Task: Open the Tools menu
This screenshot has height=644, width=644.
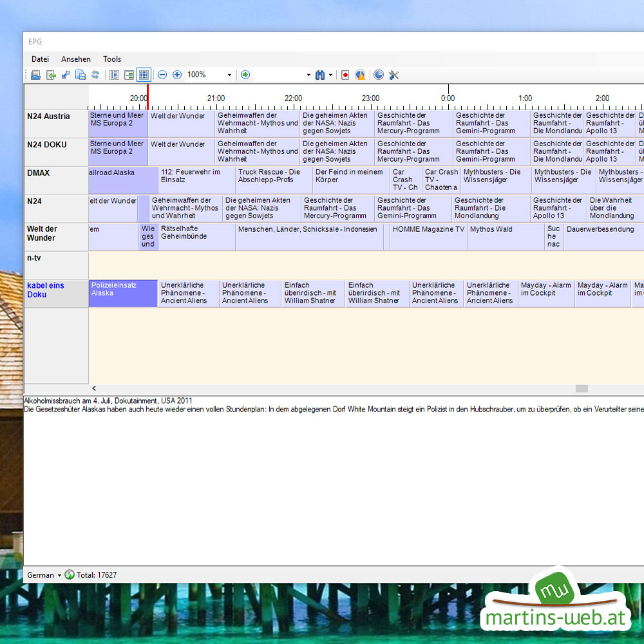Action: (x=112, y=59)
